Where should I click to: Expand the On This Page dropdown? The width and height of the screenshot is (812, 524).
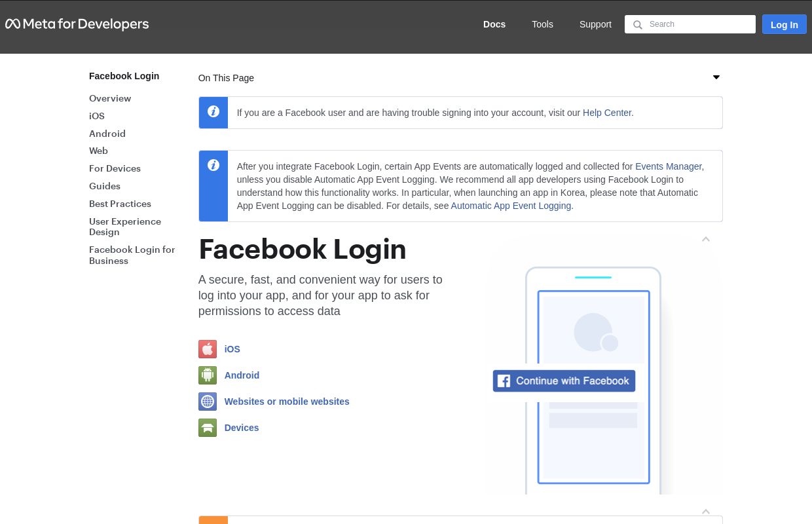(x=716, y=77)
